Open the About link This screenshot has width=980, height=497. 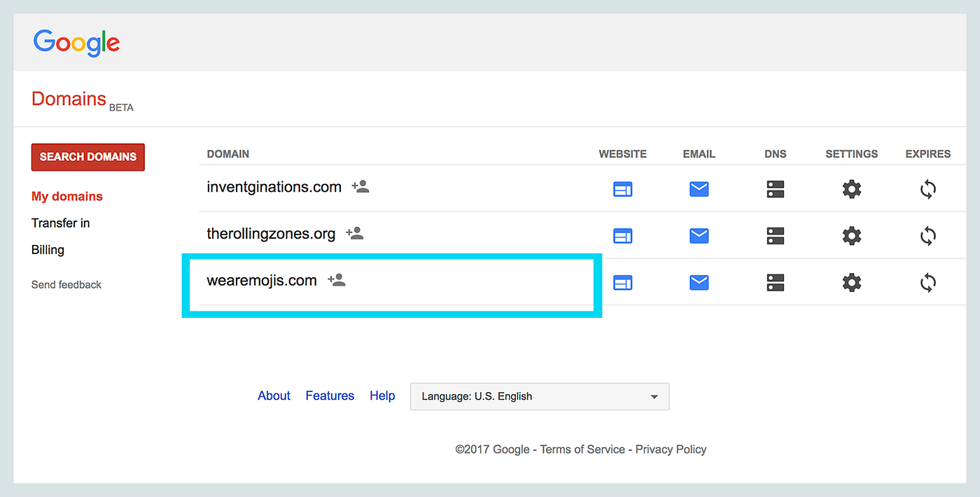(x=274, y=396)
